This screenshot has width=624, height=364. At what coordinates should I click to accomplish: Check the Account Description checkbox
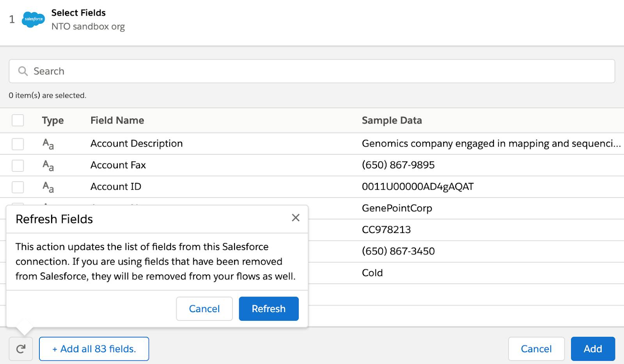point(18,144)
